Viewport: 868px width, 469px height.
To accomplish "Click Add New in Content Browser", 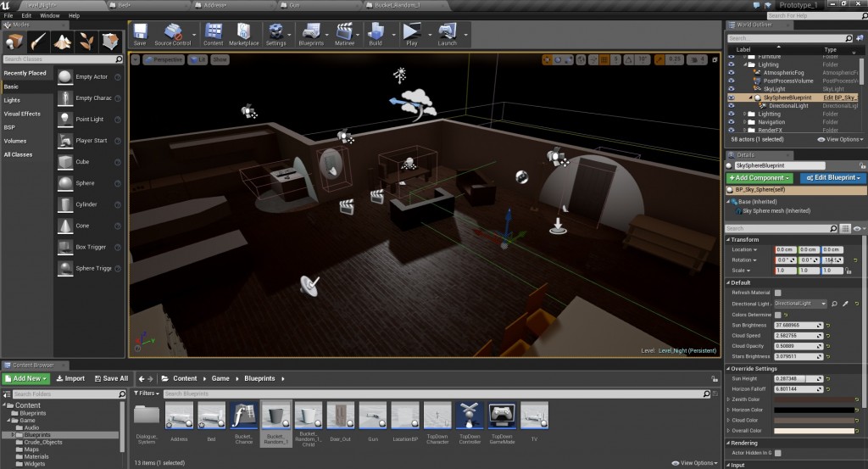I will (x=26, y=379).
